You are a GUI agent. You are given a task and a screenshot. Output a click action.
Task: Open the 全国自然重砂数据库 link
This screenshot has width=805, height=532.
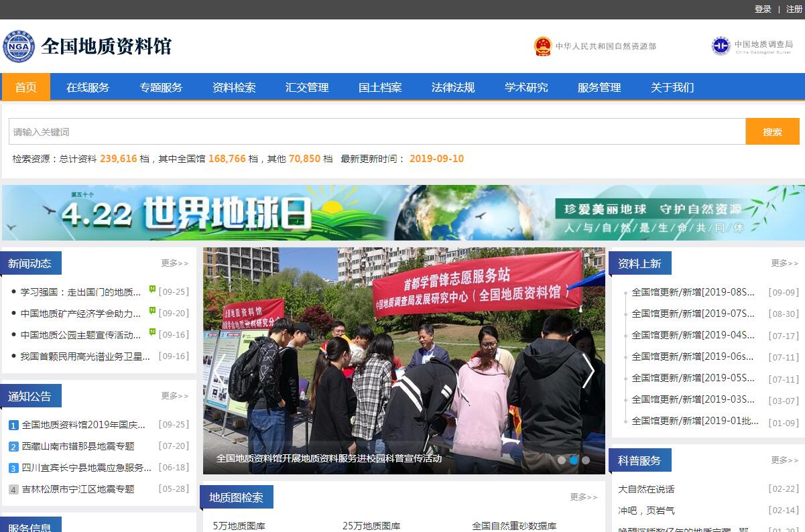(x=514, y=526)
